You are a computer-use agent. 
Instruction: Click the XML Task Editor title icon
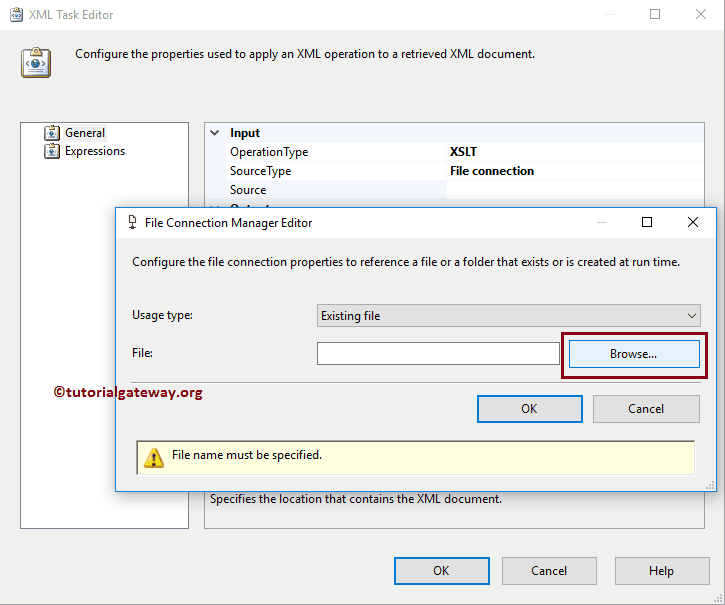[17, 15]
